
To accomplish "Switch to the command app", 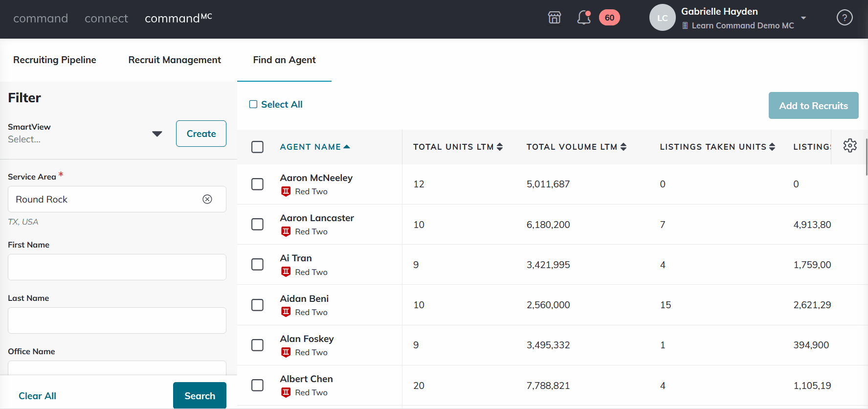I will pyautogui.click(x=41, y=18).
